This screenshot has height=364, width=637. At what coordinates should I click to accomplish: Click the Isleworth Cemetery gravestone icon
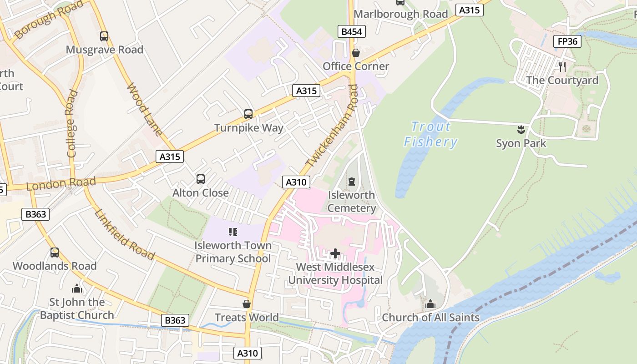pyautogui.click(x=351, y=182)
